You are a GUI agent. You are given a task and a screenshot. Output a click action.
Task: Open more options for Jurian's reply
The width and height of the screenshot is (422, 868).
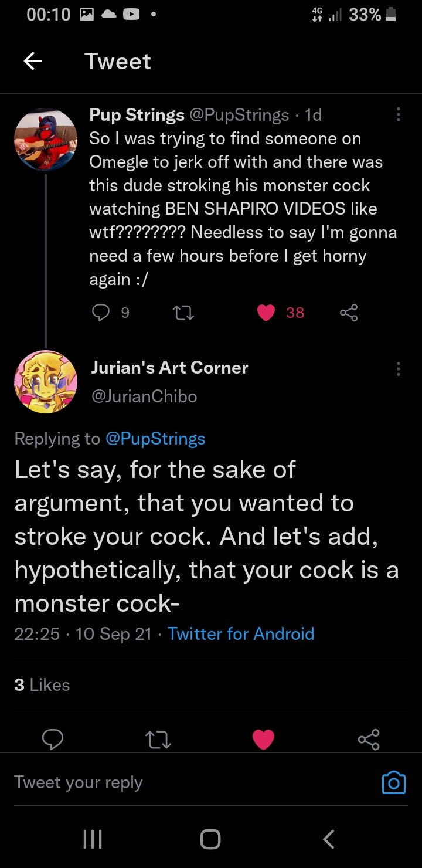click(x=399, y=369)
